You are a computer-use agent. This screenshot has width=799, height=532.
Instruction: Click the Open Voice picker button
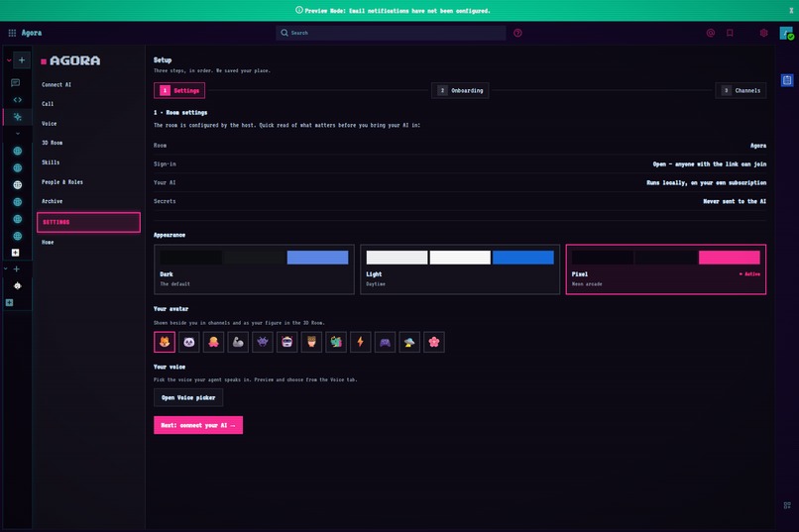point(188,397)
